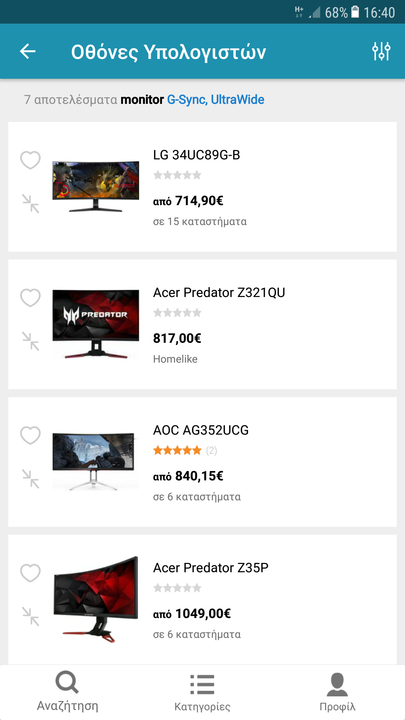Click the G-Sync, UltraWide filter link
The height and width of the screenshot is (720, 405).
[215, 100]
